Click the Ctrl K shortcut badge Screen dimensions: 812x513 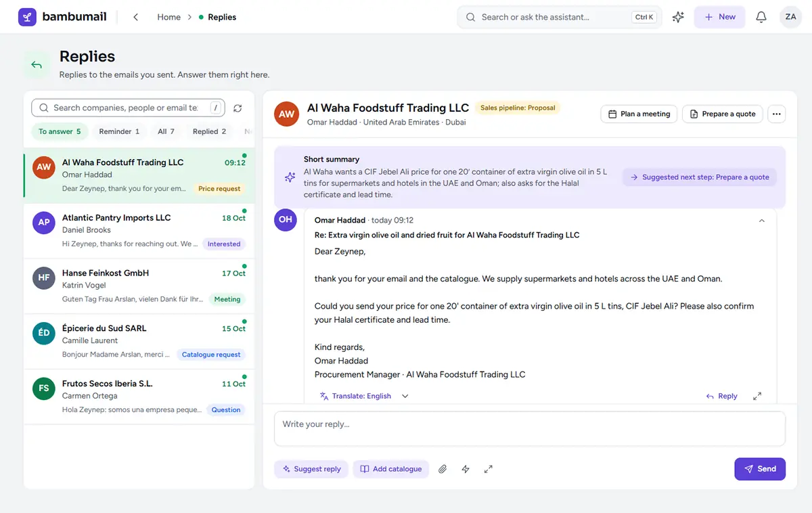[x=644, y=17]
